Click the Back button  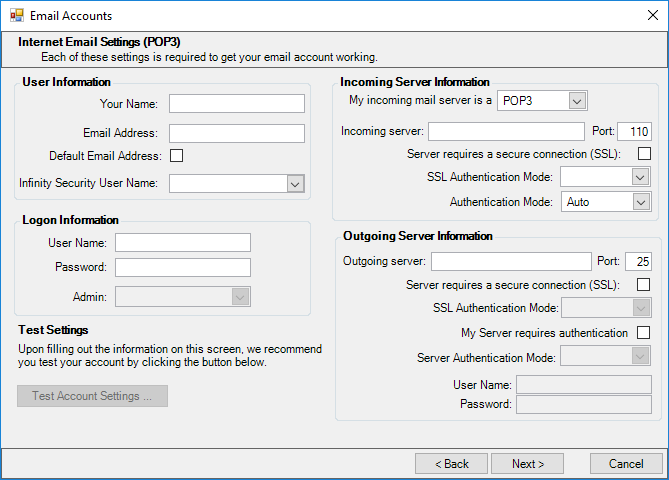coord(451,464)
